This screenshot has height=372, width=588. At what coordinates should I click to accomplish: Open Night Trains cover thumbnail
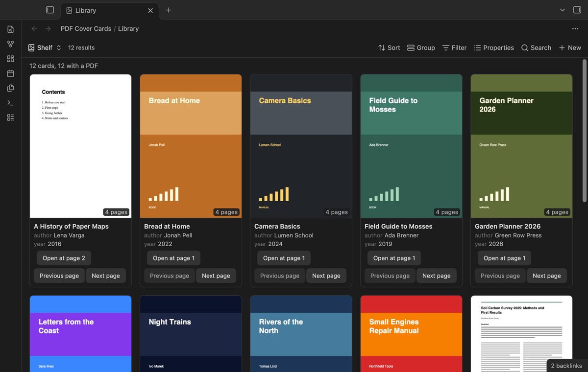point(191,334)
